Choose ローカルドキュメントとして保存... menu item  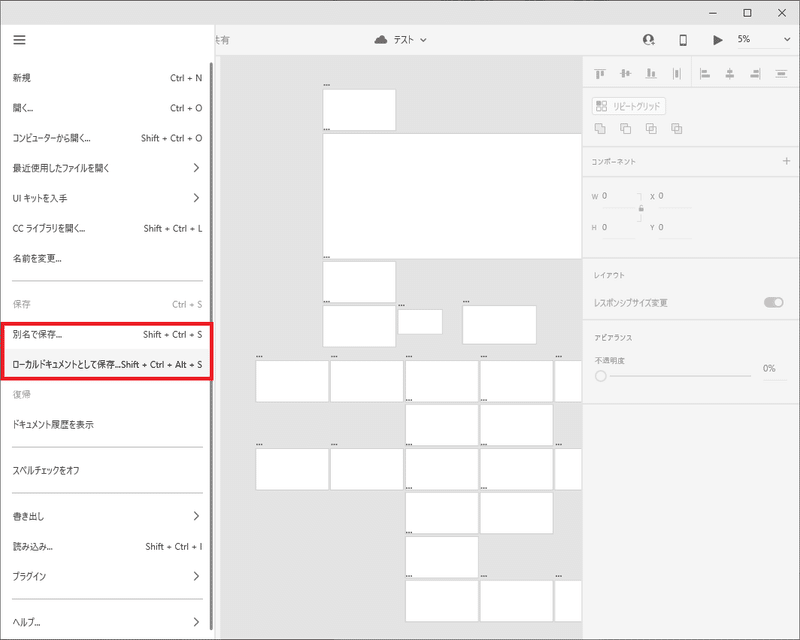click(107, 365)
